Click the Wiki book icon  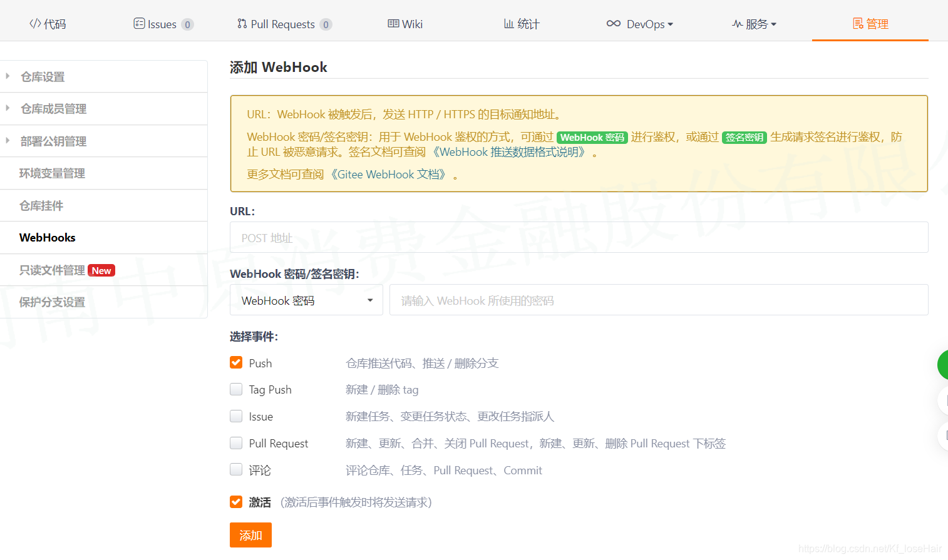393,24
